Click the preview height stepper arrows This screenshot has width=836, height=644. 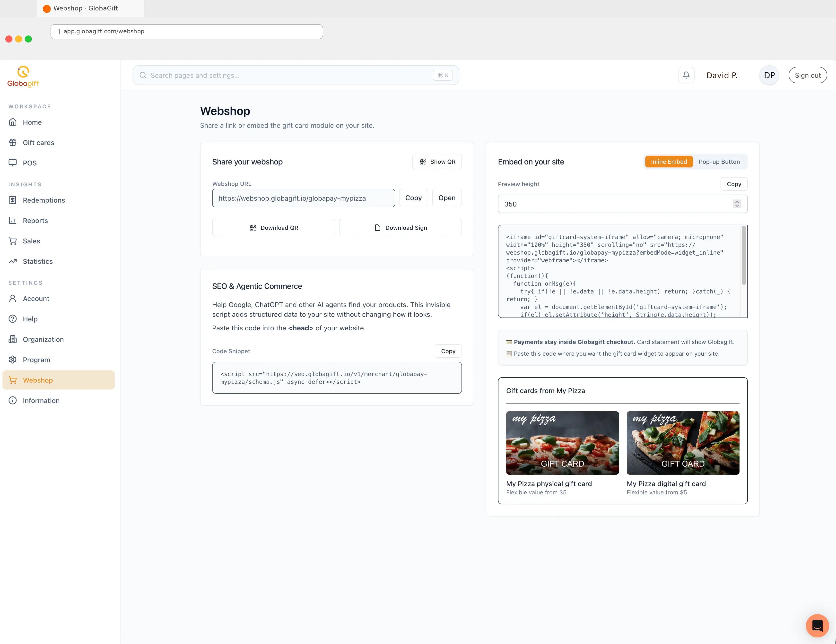tap(737, 204)
